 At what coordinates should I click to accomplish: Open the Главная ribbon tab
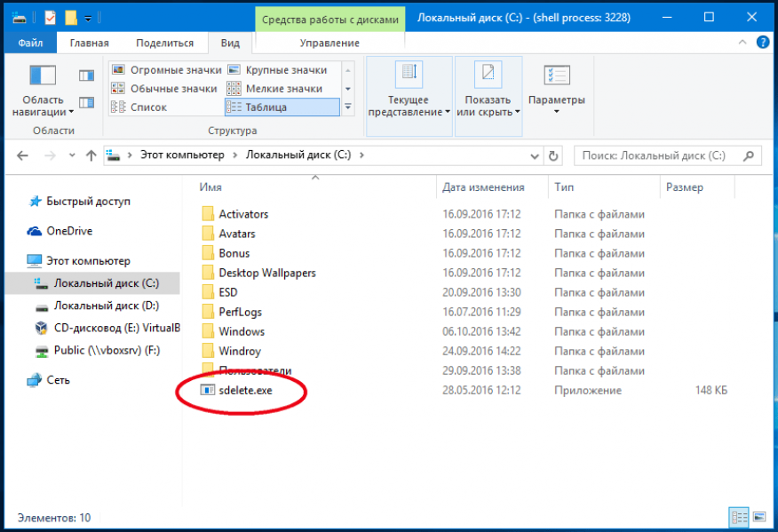pyautogui.click(x=89, y=43)
